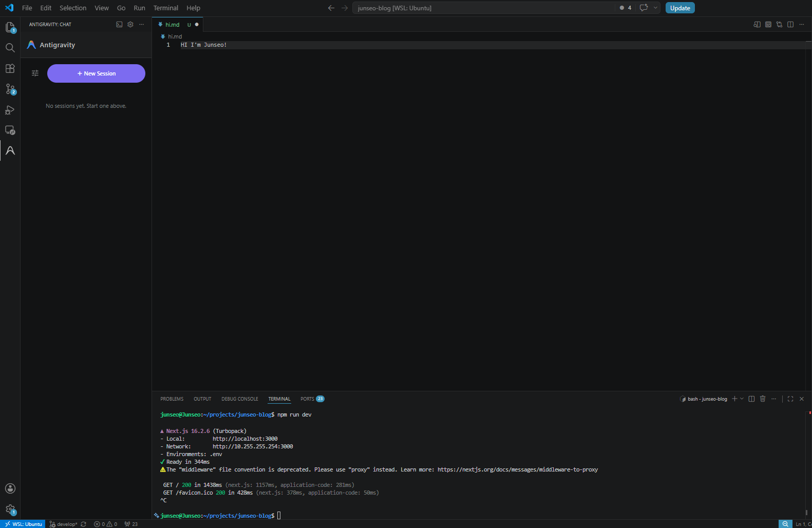Open the Search view icon

pyautogui.click(x=10, y=48)
